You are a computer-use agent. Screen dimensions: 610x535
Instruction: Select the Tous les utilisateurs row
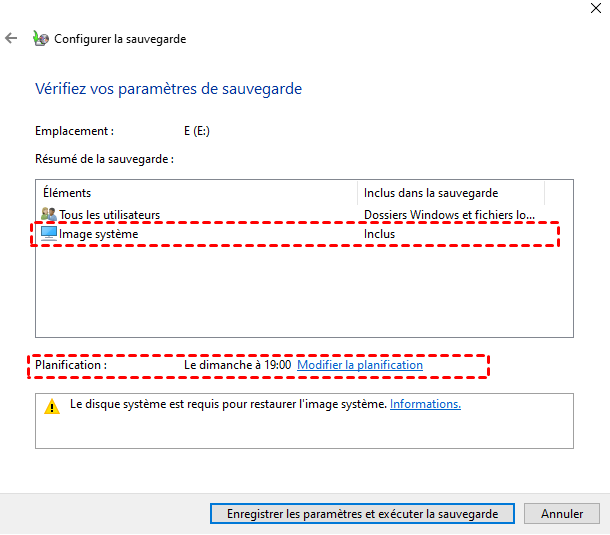click(x=110, y=214)
